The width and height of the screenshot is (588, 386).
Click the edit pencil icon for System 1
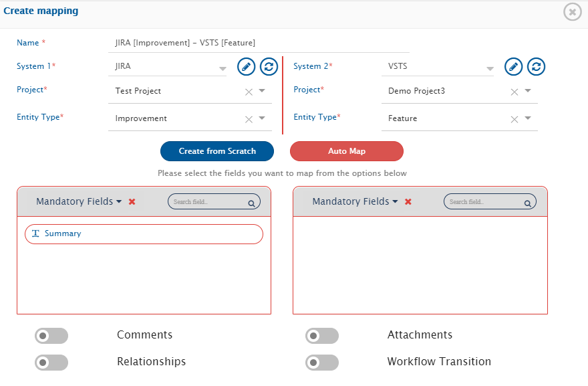[247, 66]
